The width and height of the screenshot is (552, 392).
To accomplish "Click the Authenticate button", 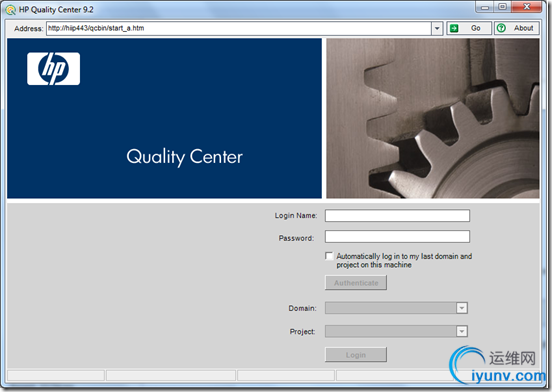I will (356, 283).
